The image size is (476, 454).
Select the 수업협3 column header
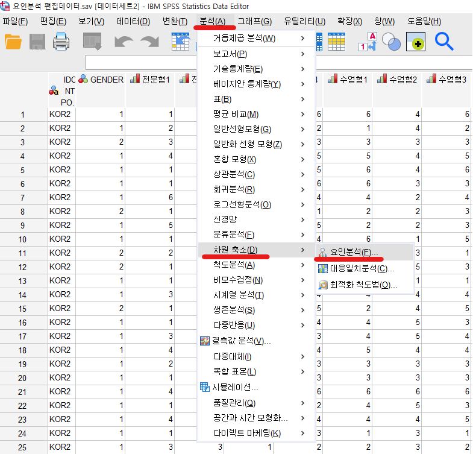point(447,90)
